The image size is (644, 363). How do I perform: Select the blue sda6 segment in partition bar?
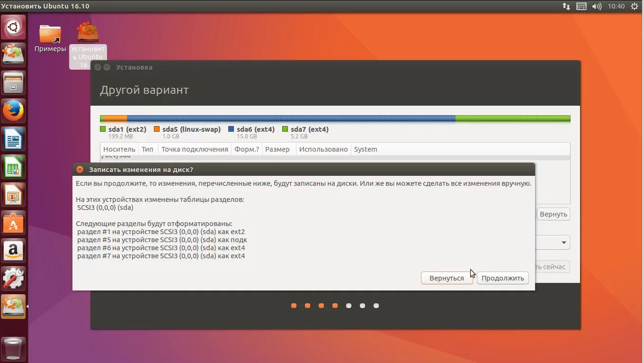pyautogui.click(x=291, y=118)
